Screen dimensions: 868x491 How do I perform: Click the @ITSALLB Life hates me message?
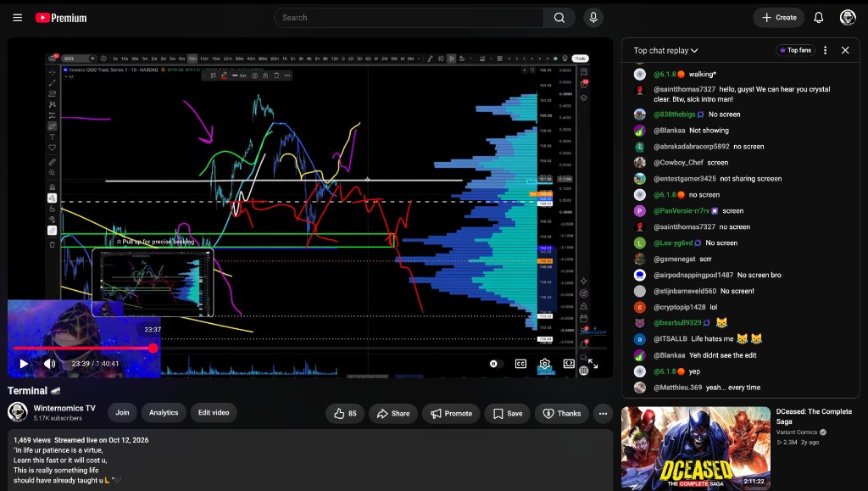pyautogui.click(x=741, y=338)
